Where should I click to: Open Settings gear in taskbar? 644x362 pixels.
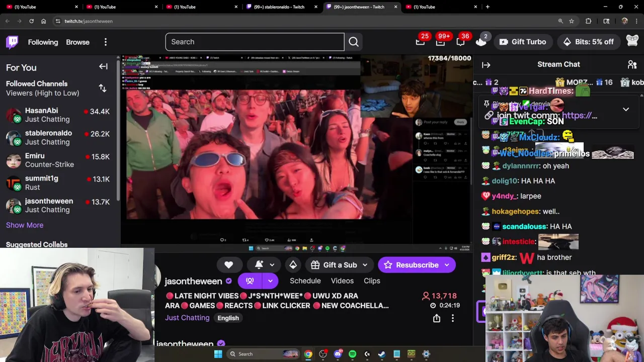point(426,354)
